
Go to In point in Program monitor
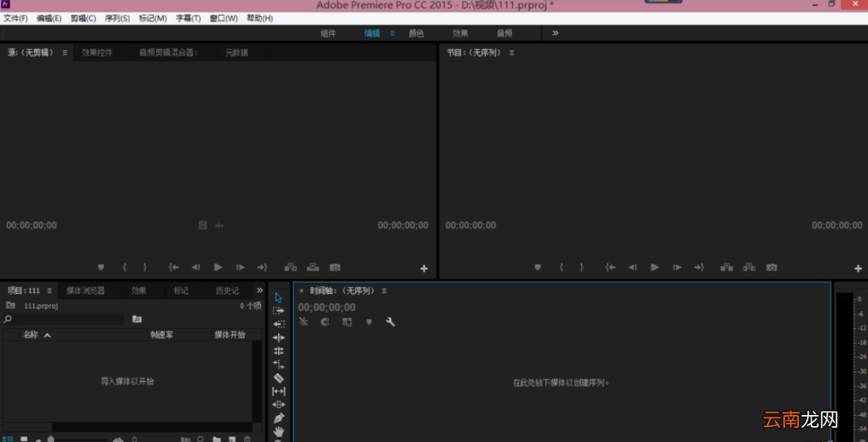tap(610, 267)
